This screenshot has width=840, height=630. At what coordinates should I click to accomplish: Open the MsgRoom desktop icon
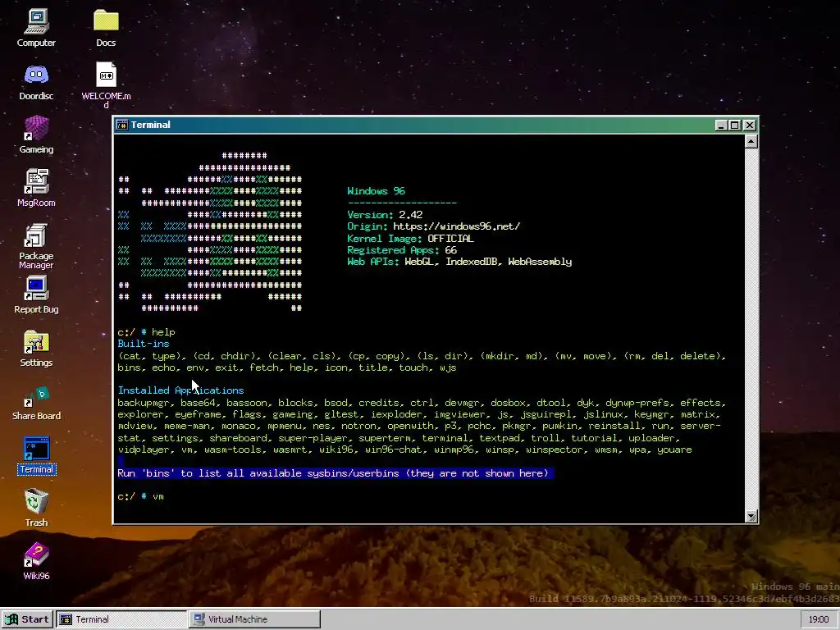36,188
